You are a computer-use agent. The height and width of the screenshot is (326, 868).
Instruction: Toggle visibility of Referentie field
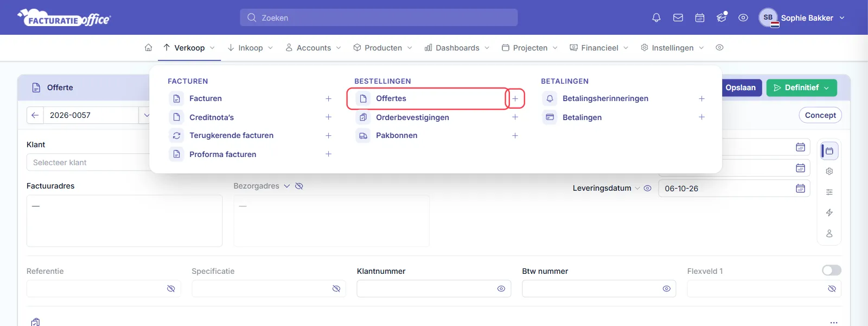tap(171, 289)
